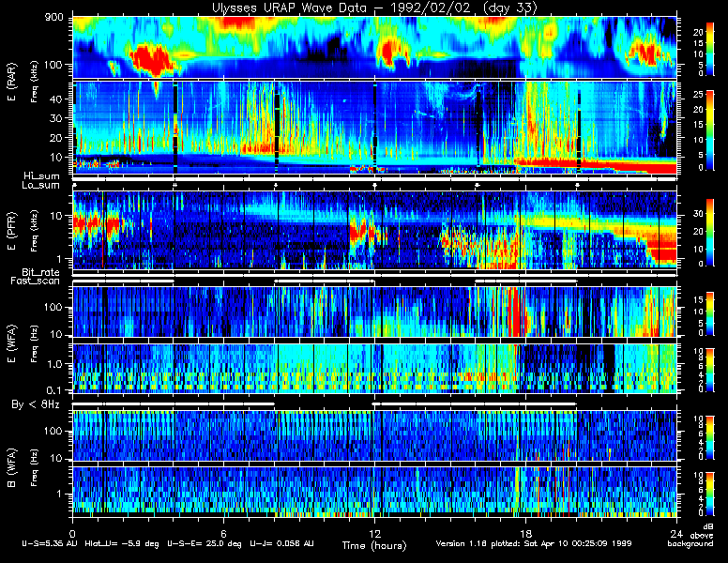Click the 'Lo_sum' label
This screenshot has width=728, height=563.
tap(40, 185)
